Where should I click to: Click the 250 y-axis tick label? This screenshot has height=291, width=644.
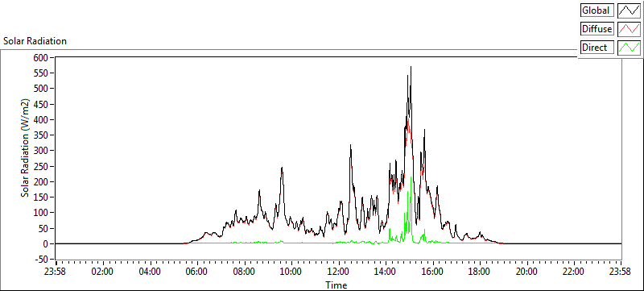[x=41, y=167]
